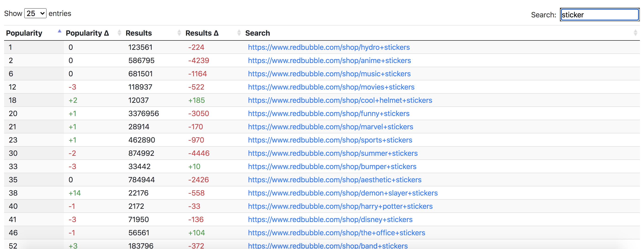Viewport: 644px width, 249px height.
Task: Open the disney+stickers link
Action: click(330, 220)
